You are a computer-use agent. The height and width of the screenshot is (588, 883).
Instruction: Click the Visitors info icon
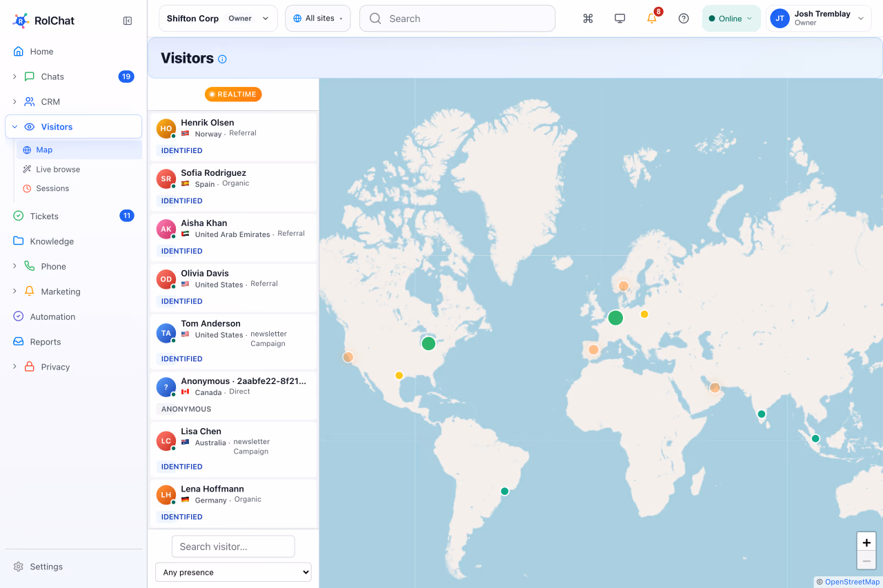pyautogui.click(x=222, y=59)
